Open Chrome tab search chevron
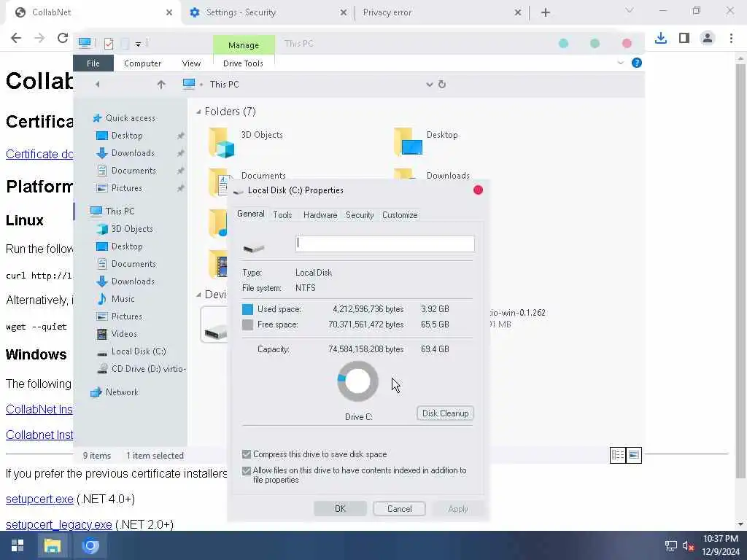 click(x=630, y=10)
